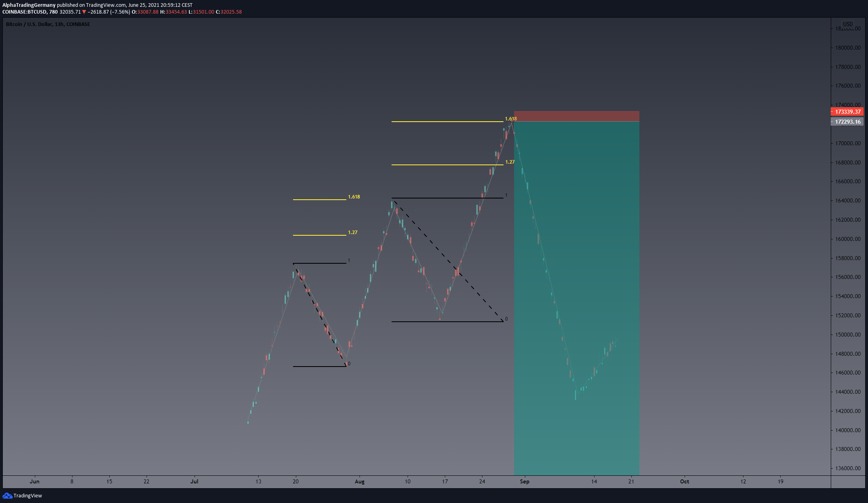Click the date 13 on time axis
This screenshot has height=503, width=868.
(258, 481)
